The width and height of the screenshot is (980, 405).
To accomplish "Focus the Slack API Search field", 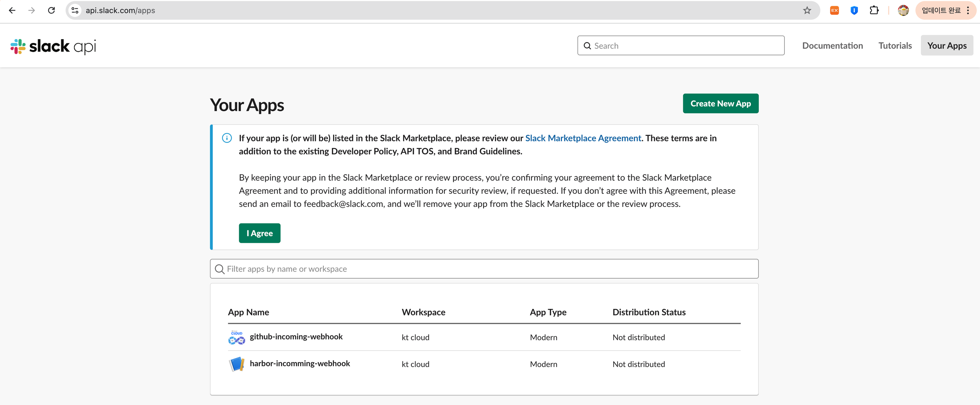I will pyautogui.click(x=681, y=46).
